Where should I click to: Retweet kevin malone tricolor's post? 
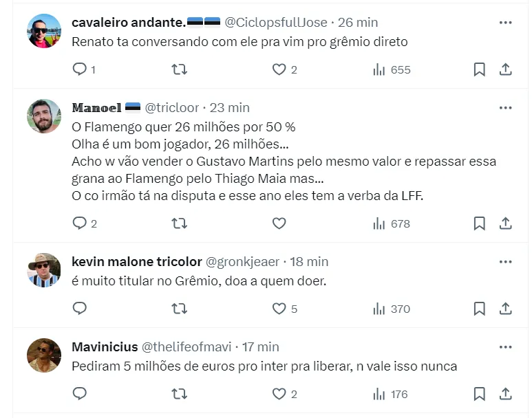(179, 309)
